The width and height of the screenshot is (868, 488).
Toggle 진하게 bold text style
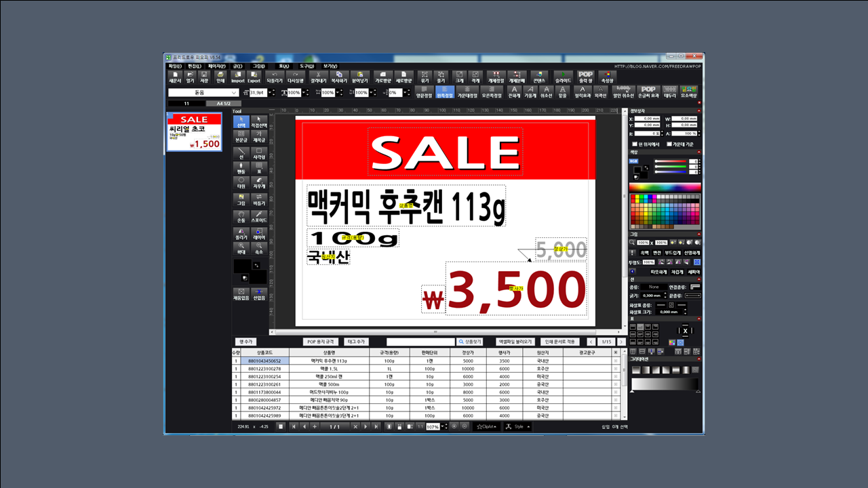(513, 91)
